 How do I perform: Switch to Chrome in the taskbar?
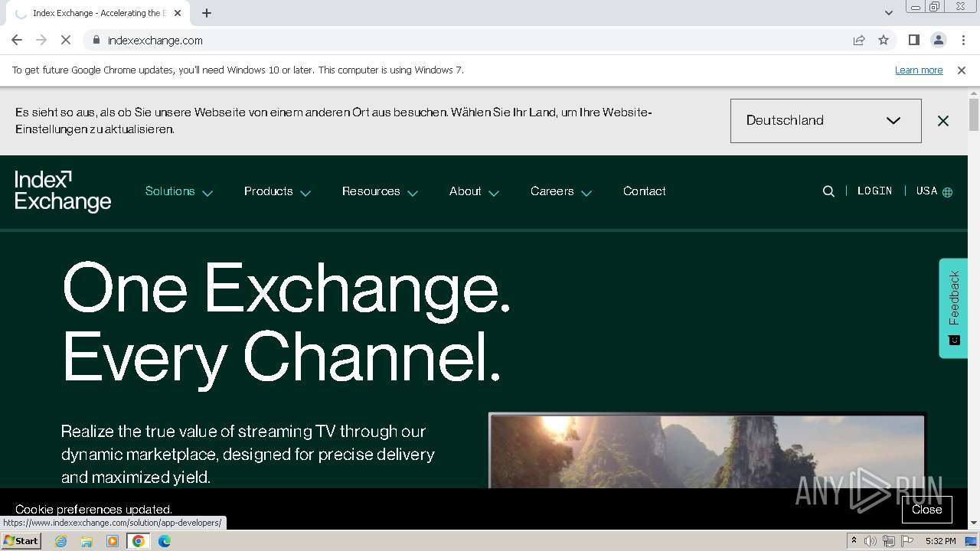[139, 541]
